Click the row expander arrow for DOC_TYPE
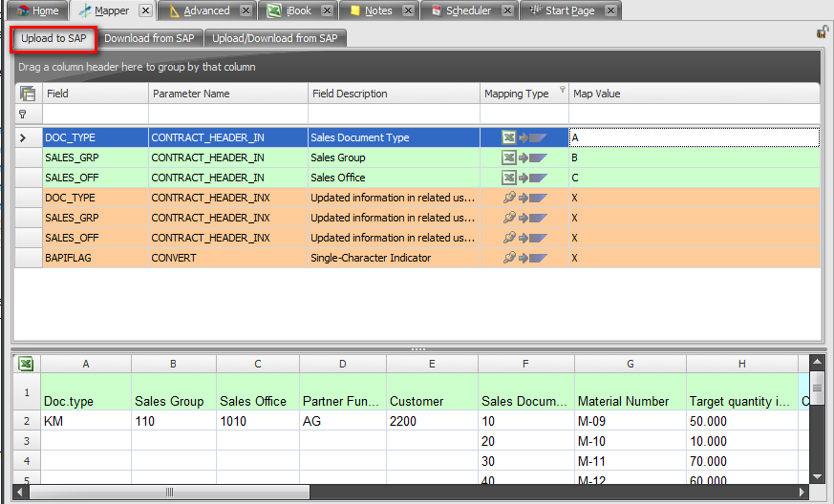 [22, 137]
